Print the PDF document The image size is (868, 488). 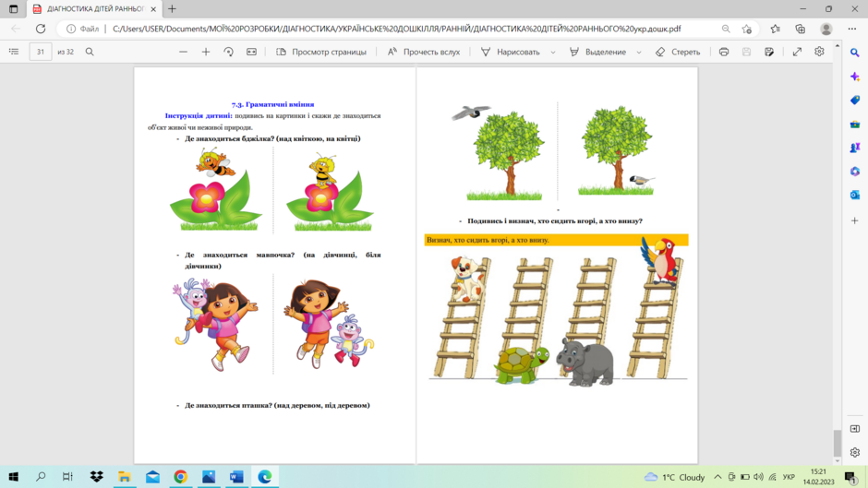tap(724, 52)
